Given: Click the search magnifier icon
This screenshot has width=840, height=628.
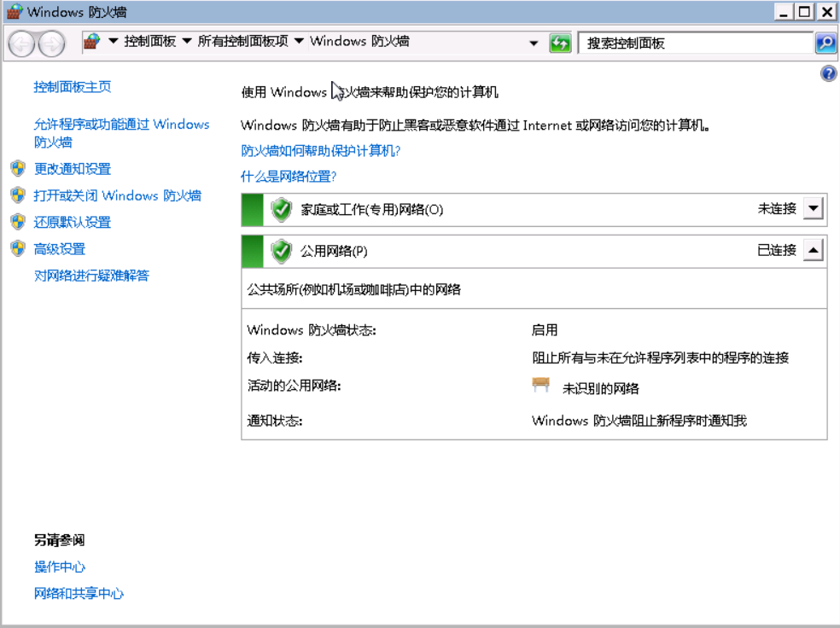Looking at the screenshot, I should click(x=825, y=43).
